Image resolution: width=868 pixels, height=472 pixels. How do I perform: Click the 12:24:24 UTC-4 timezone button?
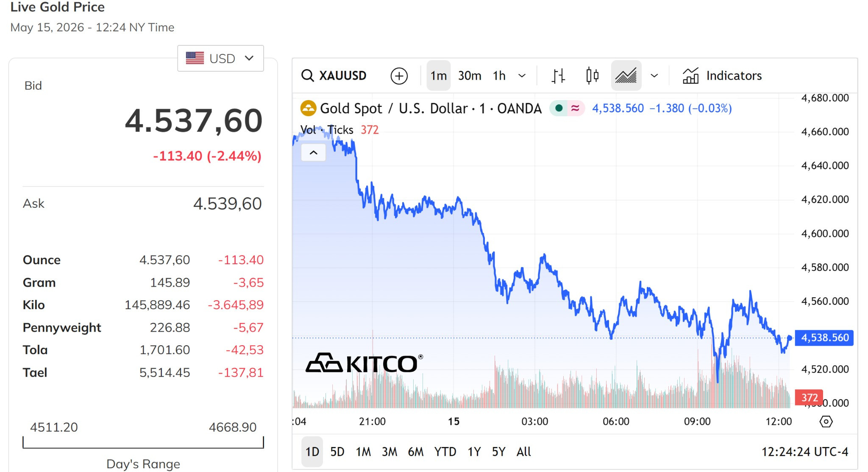[805, 452]
